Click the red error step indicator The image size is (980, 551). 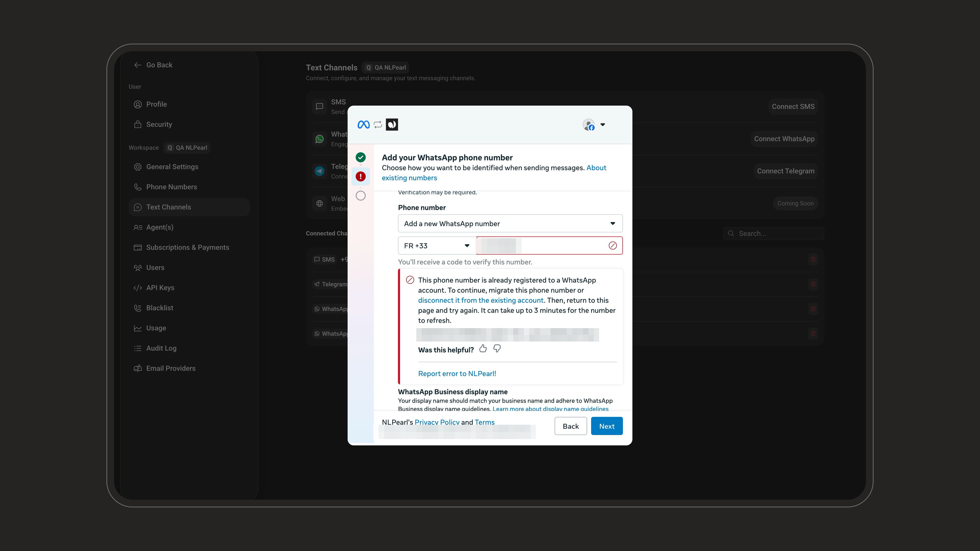[x=361, y=176]
